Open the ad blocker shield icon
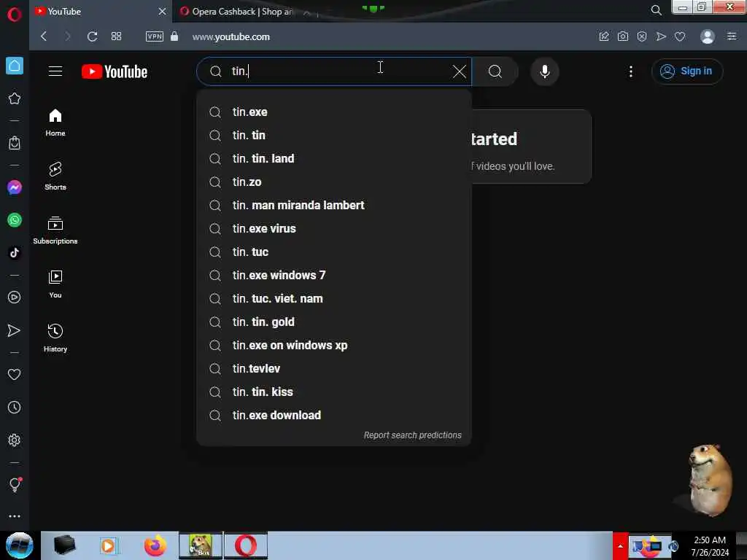Image resolution: width=747 pixels, height=560 pixels. [642, 36]
